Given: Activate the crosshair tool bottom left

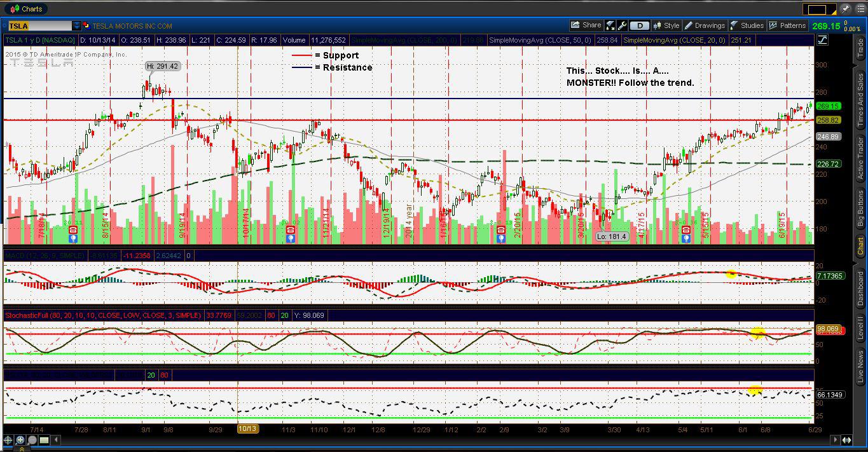Looking at the screenshot, I should click(8, 439).
